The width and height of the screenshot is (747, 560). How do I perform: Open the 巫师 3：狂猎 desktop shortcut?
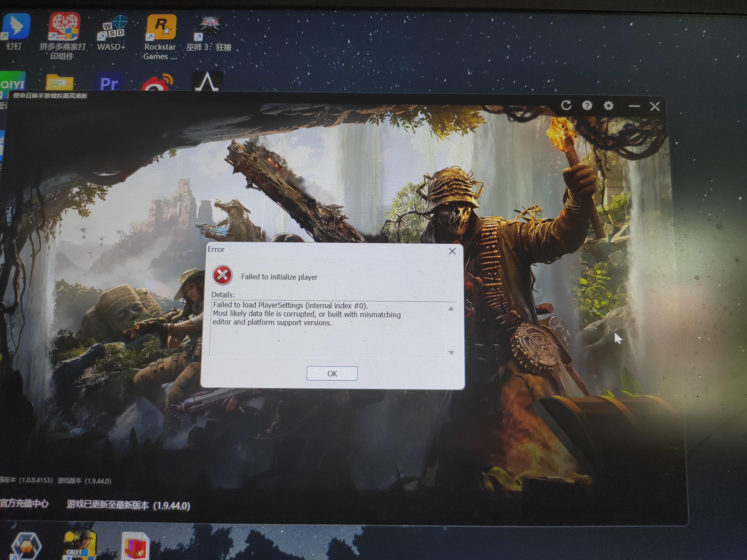click(209, 33)
